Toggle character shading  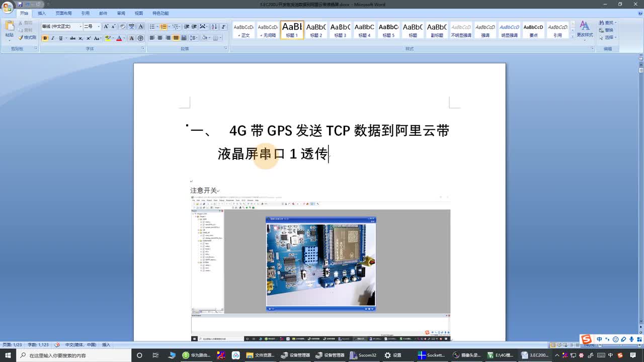click(132, 38)
